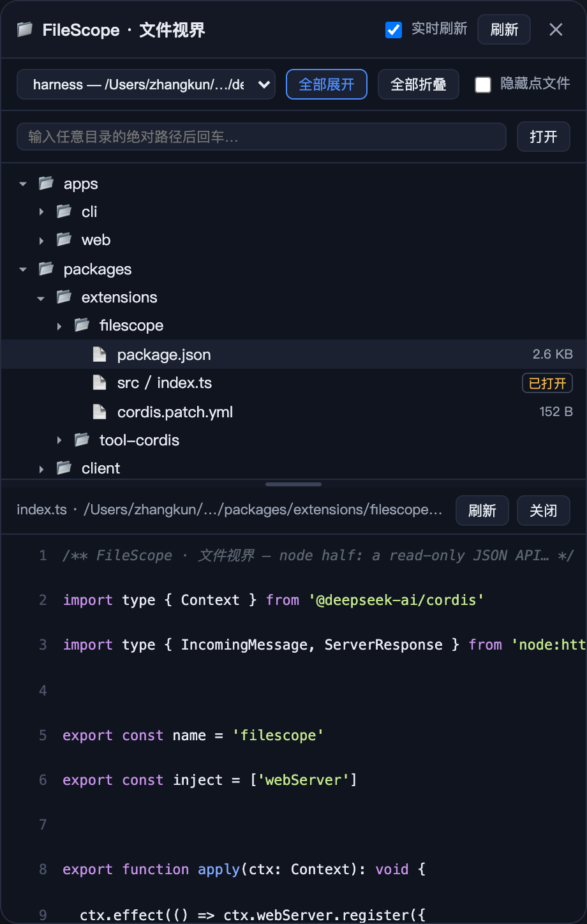Screen dimensions: 587x924
Task: Focus the absolute path input field
Action: click(x=262, y=137)
